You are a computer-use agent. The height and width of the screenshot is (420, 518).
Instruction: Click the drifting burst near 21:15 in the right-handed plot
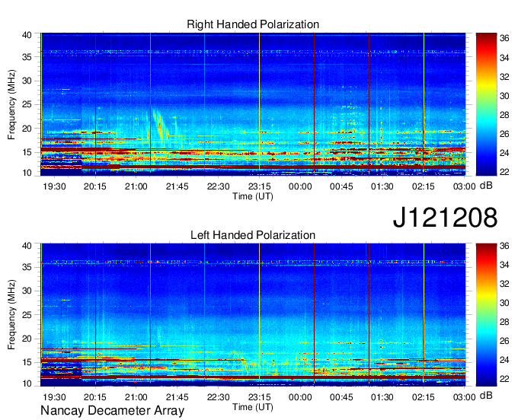click(x=161, y=129)
